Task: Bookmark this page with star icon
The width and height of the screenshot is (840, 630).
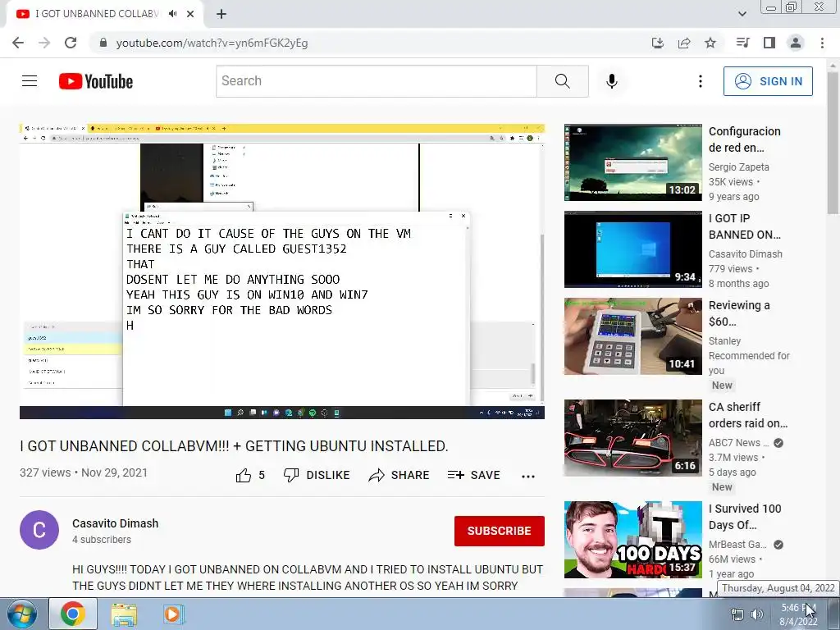Action: click(x=710, y=43)
